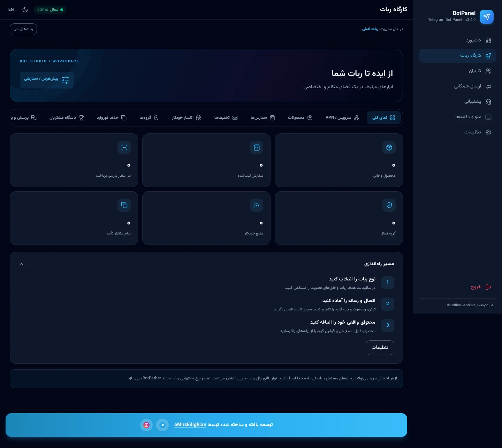Switch to گروه‌ها tab
502x448 pixels.
point(149,118)
